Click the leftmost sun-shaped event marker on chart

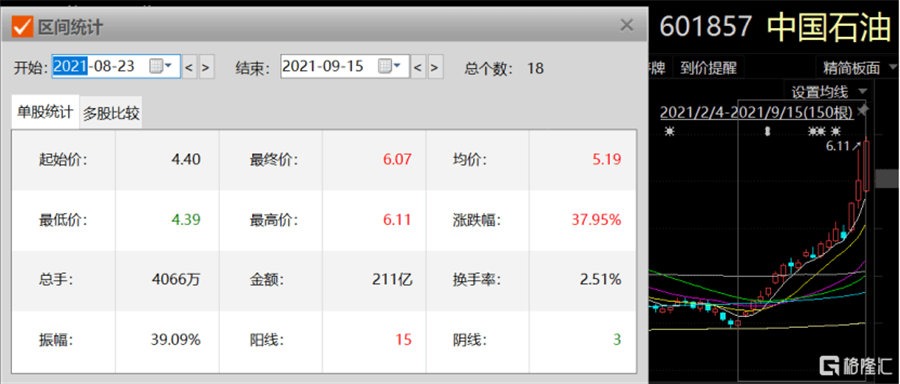coord(669,131)
